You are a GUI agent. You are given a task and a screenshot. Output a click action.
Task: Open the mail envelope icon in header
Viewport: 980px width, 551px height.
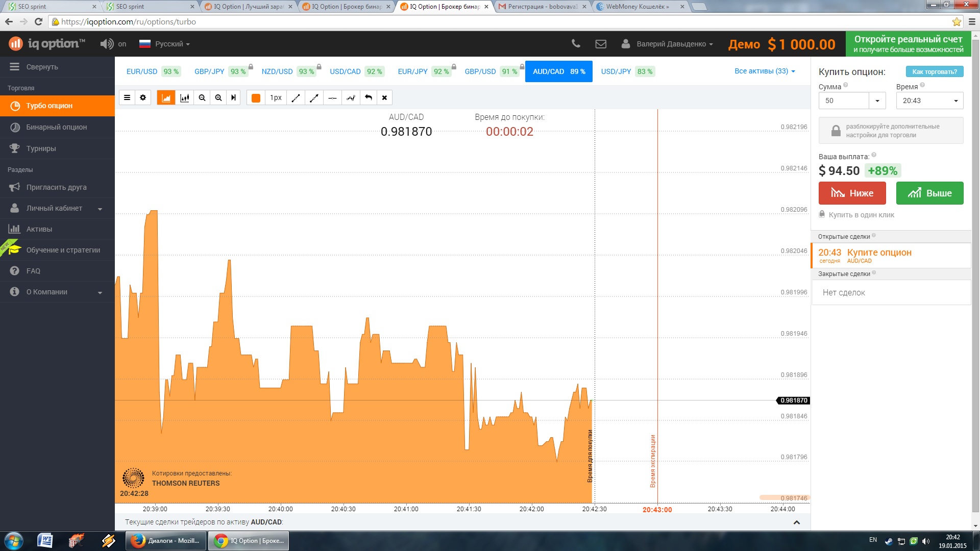click(601, 44)
